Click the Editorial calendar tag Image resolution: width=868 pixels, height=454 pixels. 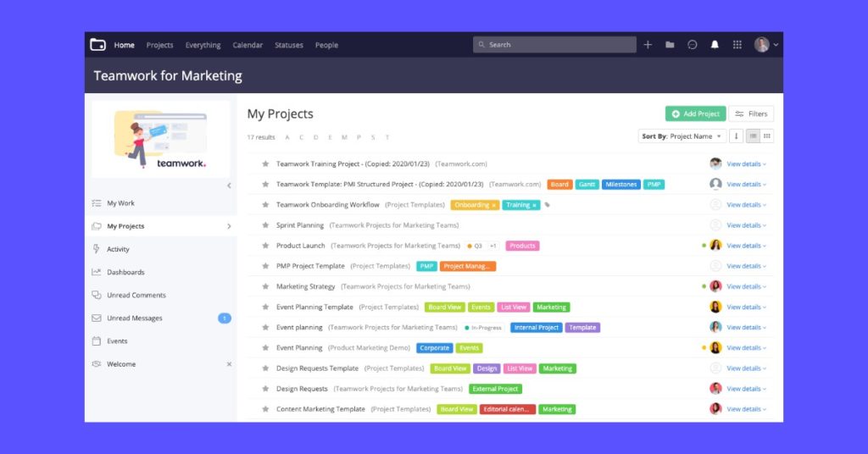coord(508,410)
